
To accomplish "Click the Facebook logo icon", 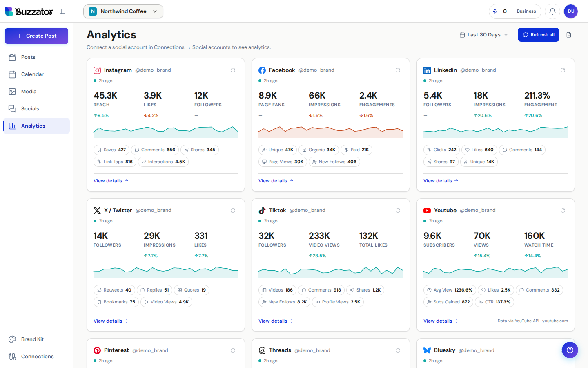I will point(262,70).
